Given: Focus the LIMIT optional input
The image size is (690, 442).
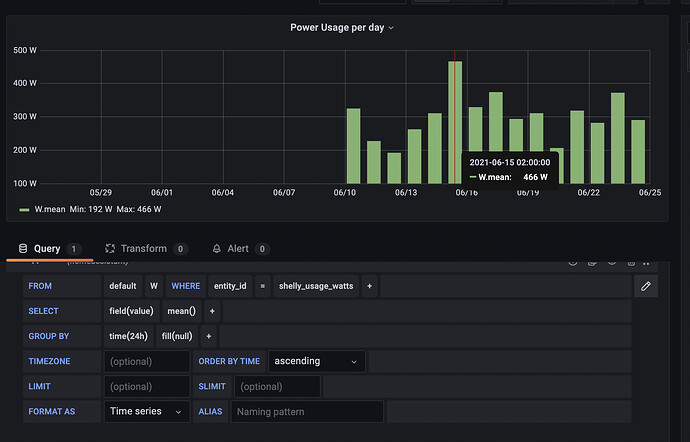Looking at the screenshot, I should [x=147, y=387].
